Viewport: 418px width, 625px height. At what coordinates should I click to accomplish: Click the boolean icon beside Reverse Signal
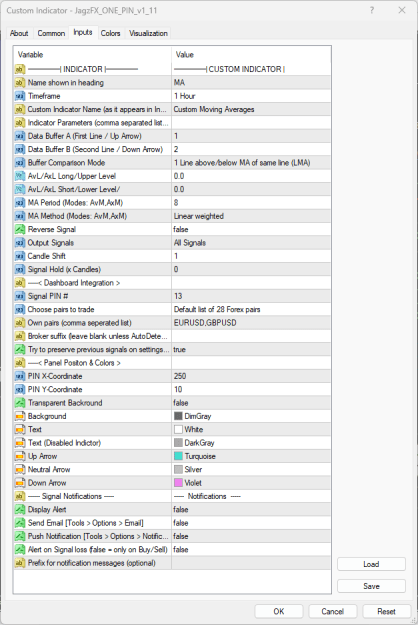pos(20,230)
